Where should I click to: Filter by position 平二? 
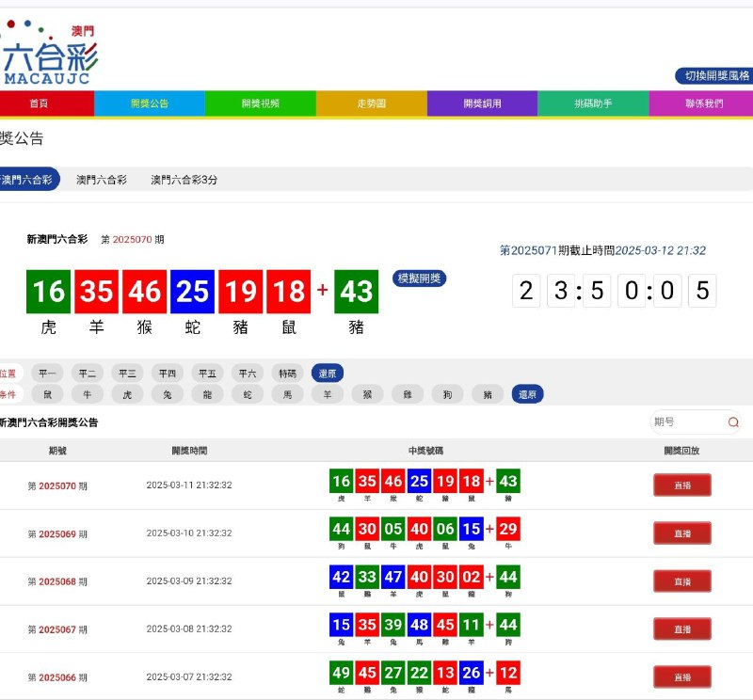[x=87, y=373]
